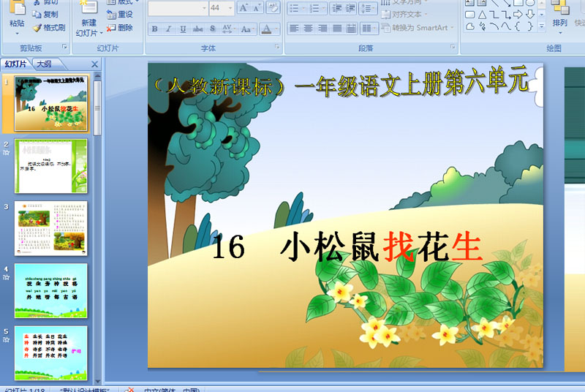The height and width of the screenshot is (392, 585).
Task: Switch to Slides (幻灯片) pane tab
Action: point(15,64)
